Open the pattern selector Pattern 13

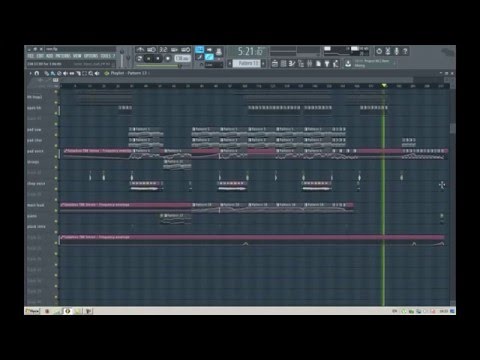[246, 63]
